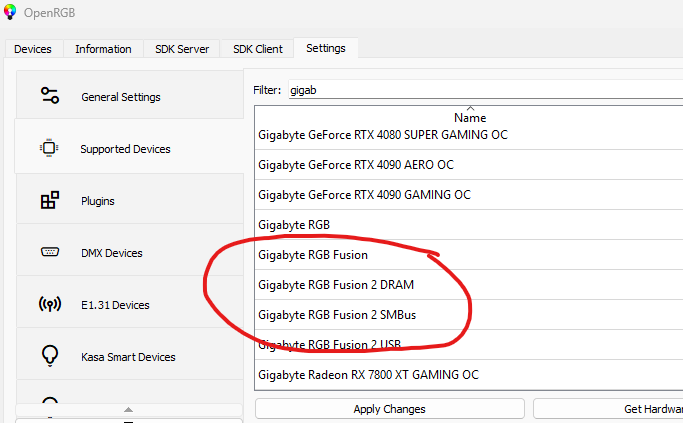Click the Plugins blocks icon
The image size is (683, 423).
(x=50, y=200)
